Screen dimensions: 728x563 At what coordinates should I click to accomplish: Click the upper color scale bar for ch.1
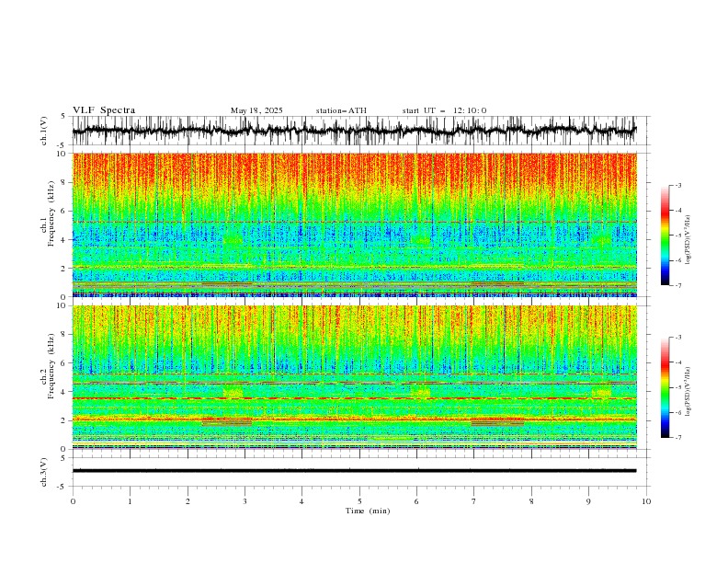coord(665,236)
